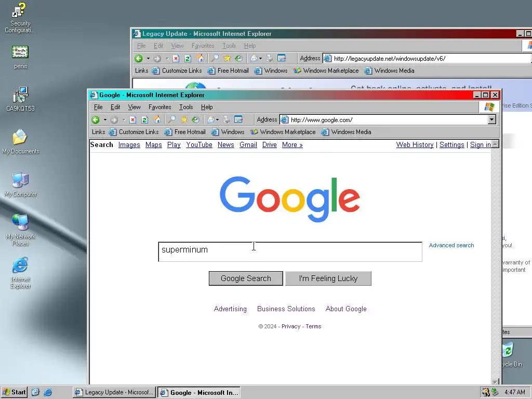This screenshot has height=399, width=532.
Task: Click Free Hotmail link in Google window links bar
Action: click(185, 132)
